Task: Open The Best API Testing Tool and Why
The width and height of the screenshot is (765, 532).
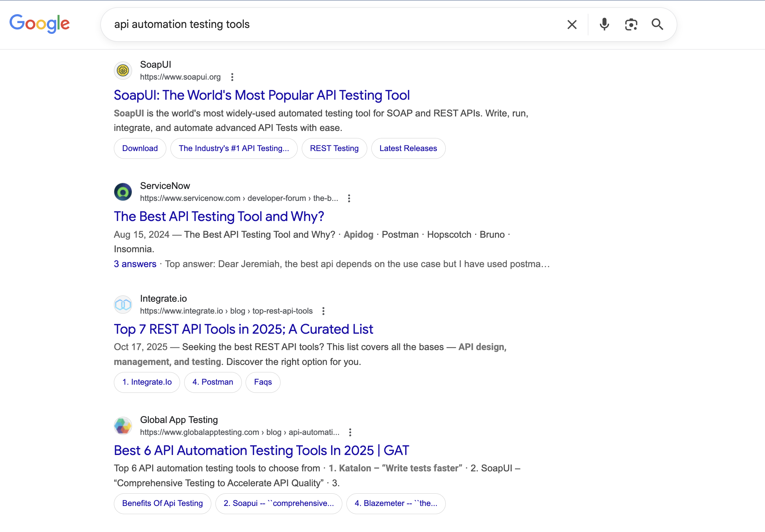Action: (x=219, y=217)
